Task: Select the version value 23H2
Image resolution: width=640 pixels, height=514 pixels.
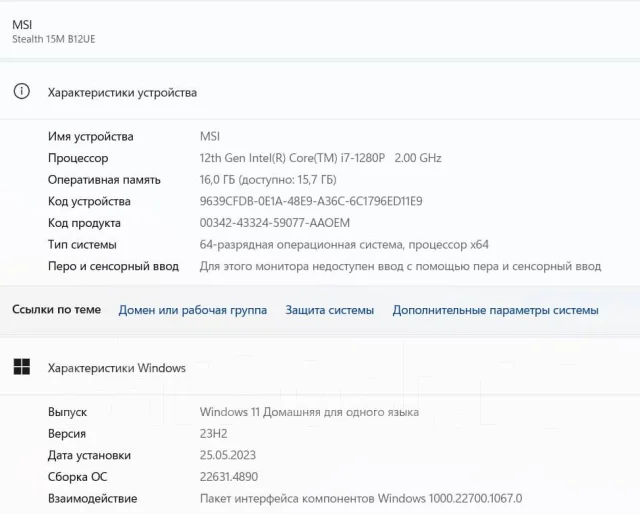Action: (x=213, y=434)
